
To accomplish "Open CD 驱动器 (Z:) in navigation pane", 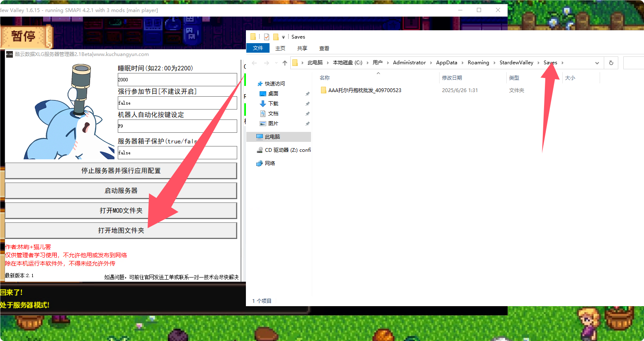I will [288, 150].
